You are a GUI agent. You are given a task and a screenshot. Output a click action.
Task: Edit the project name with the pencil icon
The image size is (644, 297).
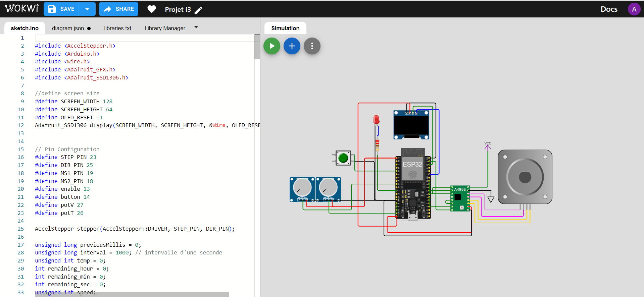coord(199,10)
